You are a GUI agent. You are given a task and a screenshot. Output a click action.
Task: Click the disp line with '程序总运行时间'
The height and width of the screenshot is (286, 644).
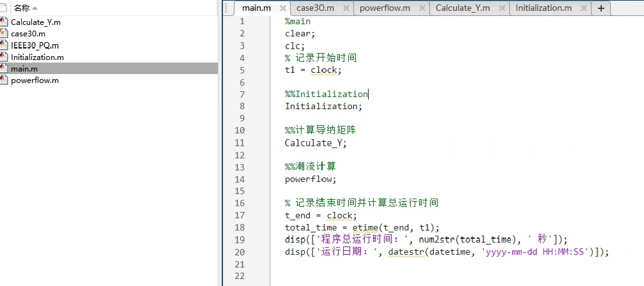[425, 239]
